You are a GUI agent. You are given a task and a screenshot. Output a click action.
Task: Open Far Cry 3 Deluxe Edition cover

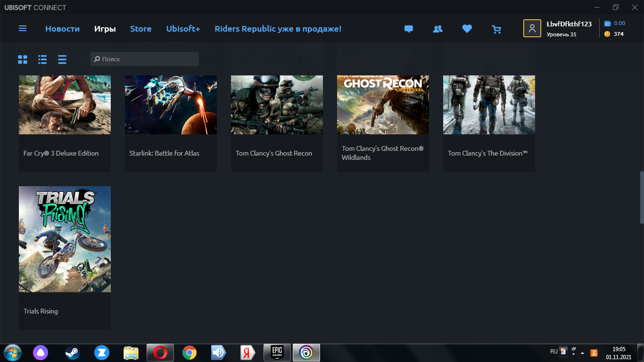(x=65, y=105)
